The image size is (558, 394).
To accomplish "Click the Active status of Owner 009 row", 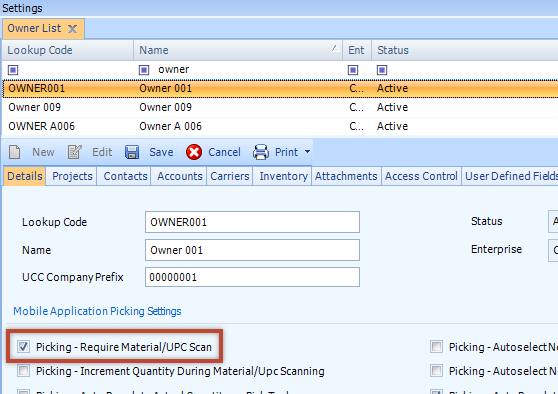I will (393, 107).
